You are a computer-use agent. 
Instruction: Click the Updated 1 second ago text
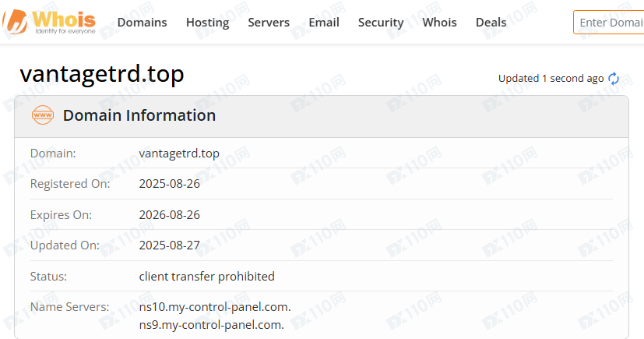click(551, 78)
